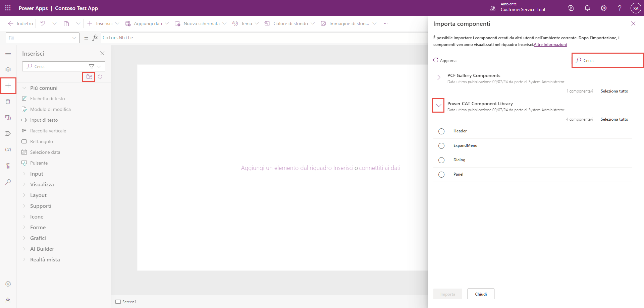This screenshot has width=644, height=308.
Task: Open Nuova schermata menu
Action: [201, 23]
